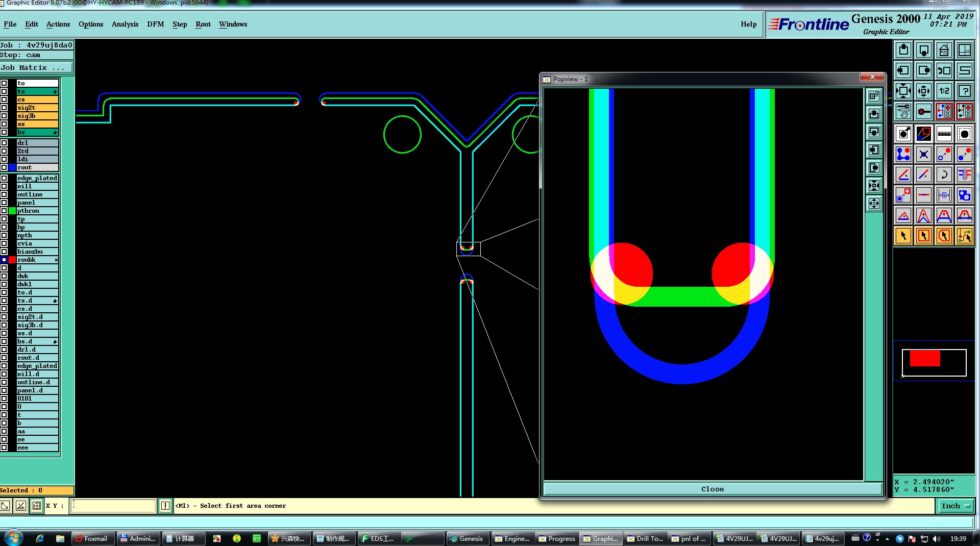This screenshot has height=546, width=980.
Task: Click Popview pan up icon
Action: click(874, 114)
